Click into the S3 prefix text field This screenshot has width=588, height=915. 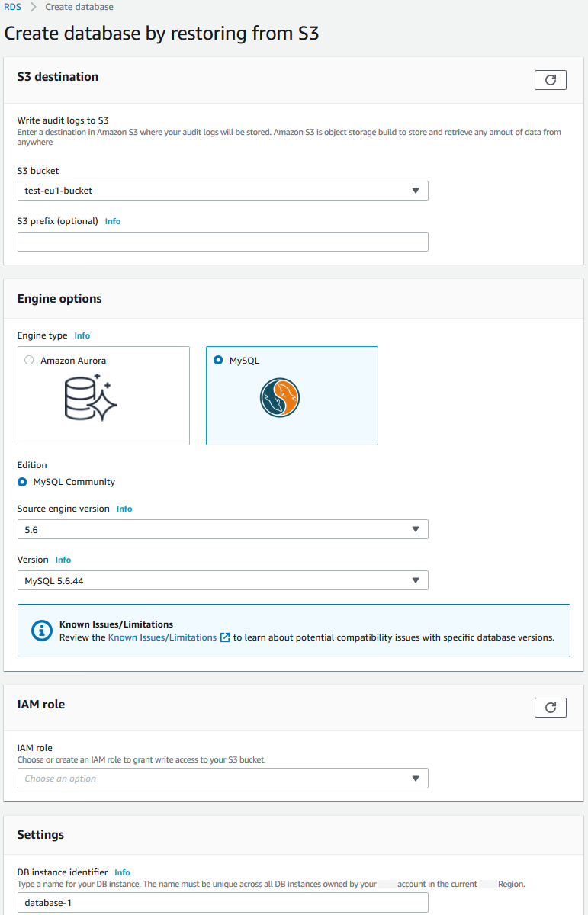[223, 242]
